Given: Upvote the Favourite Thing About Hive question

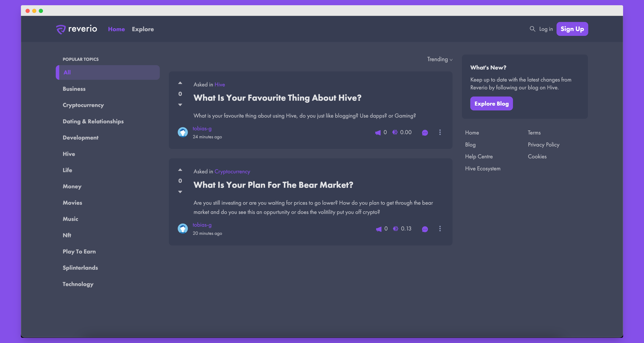Looking at the screenshot, I should click(180, 83).
